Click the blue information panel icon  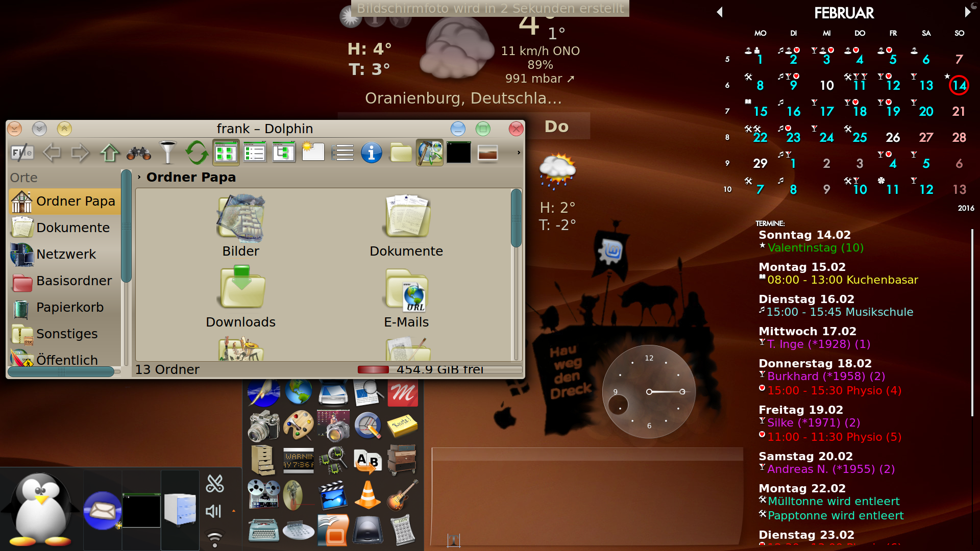tap(372, 153)
